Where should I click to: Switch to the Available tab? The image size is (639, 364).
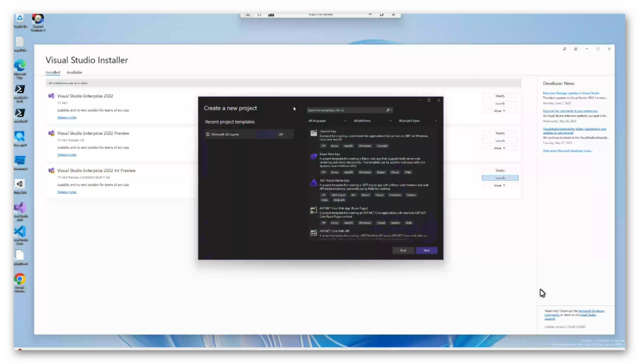[x=74, y=72]
